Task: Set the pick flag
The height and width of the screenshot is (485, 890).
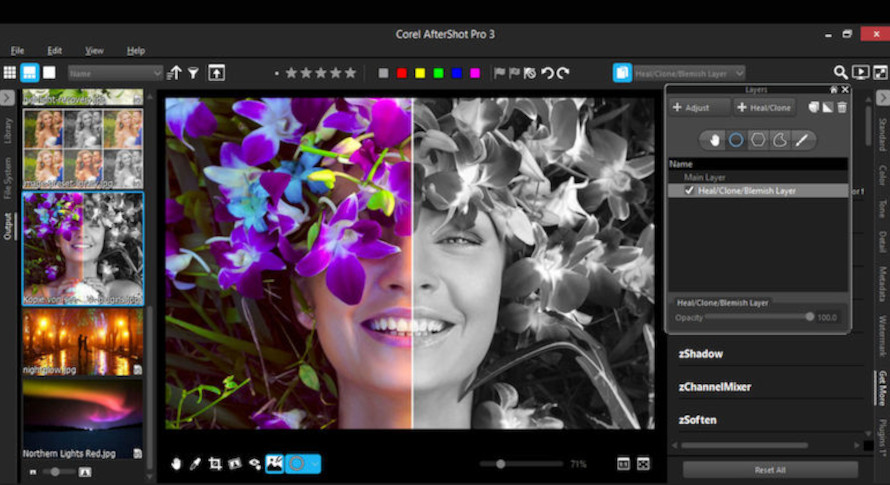Action: point(499,73)
